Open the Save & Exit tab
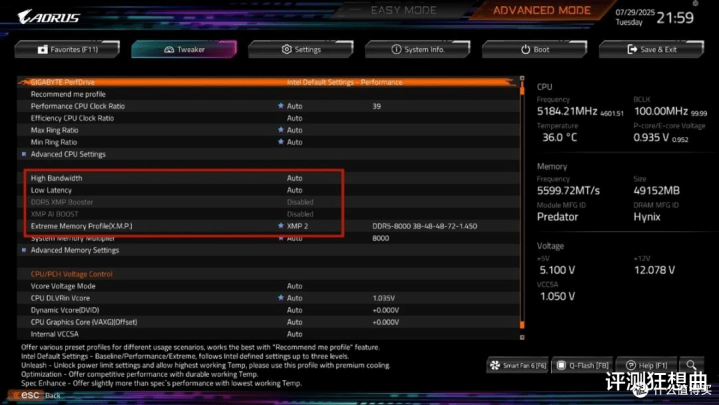 651,49
